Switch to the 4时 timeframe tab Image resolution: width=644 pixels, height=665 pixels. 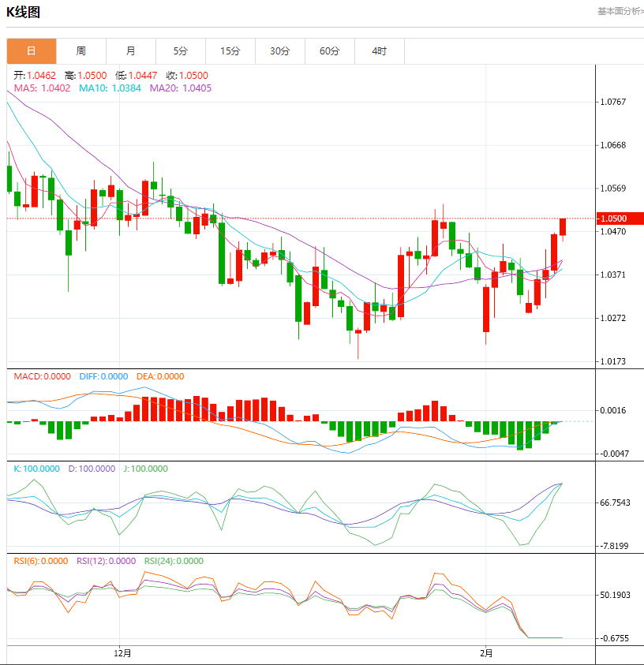point(380,51)
